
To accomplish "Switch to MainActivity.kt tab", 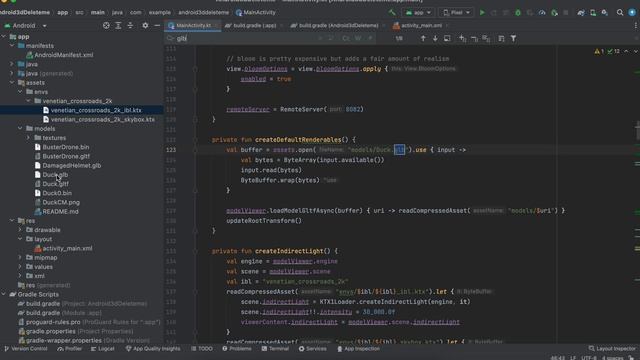I will click(x=192, y=25).
